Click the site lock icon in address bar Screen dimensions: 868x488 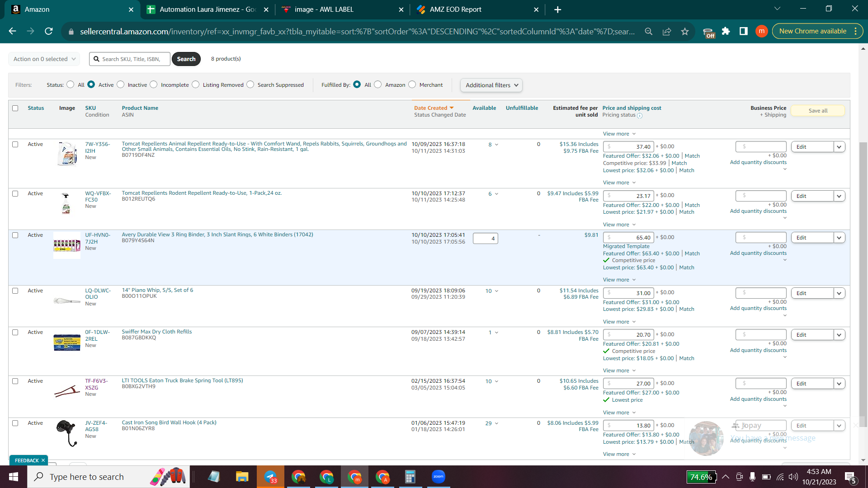click(x=71, y=32)
